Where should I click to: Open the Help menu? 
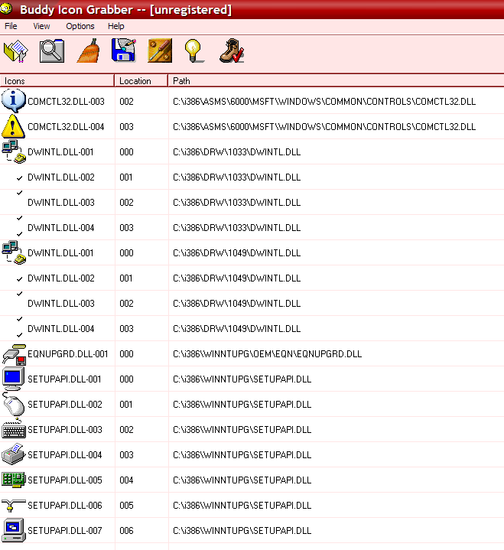[x=116, y=26]
